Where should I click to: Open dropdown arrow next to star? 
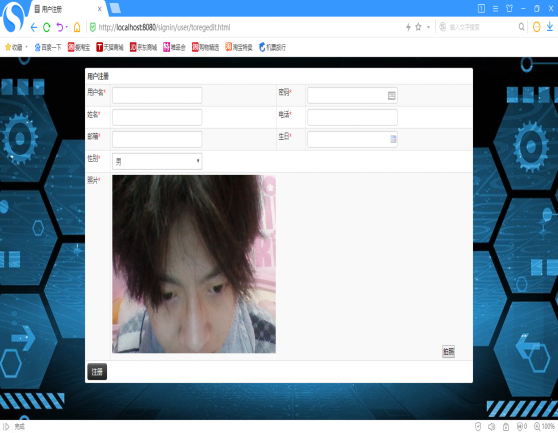428,27
